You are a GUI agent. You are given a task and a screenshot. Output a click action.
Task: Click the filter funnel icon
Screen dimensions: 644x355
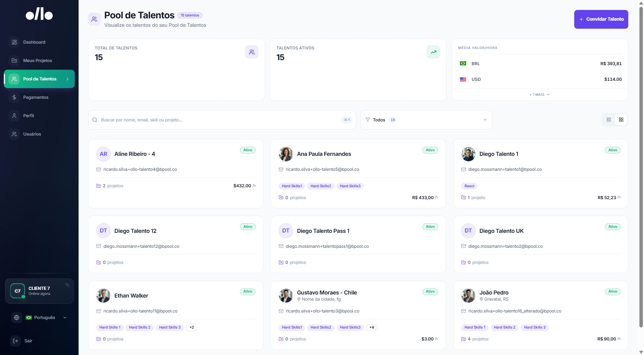pos(368,120)
